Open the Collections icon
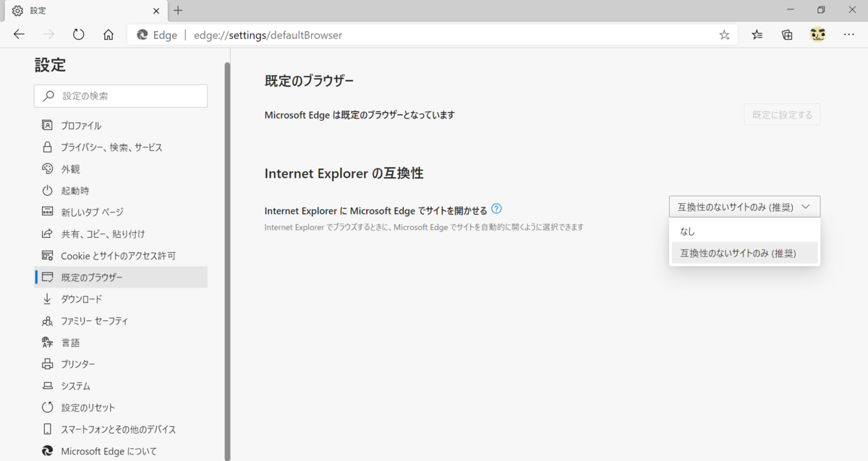868x461 pixels. [788, 35]
